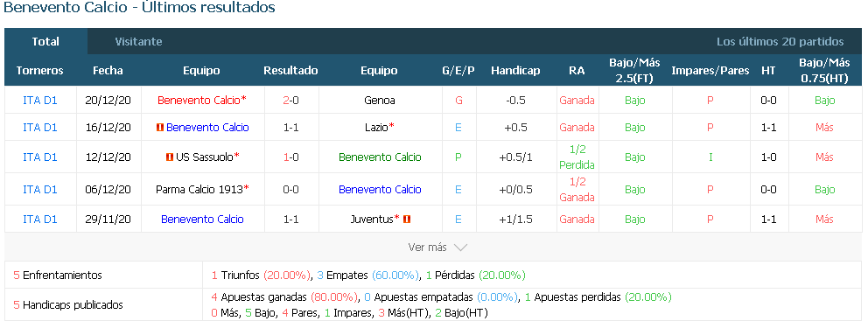The height and width of the screenshot is (328, 868).
Task: Click red card icon before Benevento Calcio on 16/12/20
Action: pos(160,127)
